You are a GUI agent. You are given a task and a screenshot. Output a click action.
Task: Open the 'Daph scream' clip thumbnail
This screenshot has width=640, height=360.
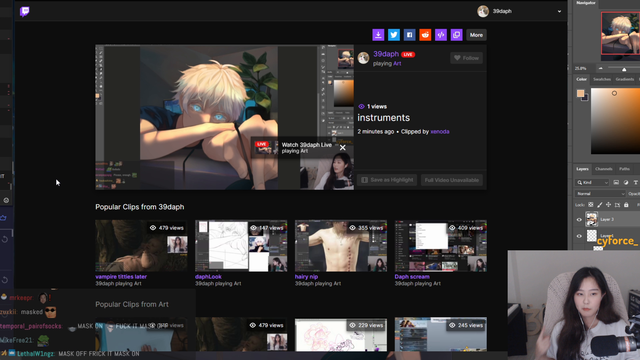pyautogui.click(x=440, y=246)
